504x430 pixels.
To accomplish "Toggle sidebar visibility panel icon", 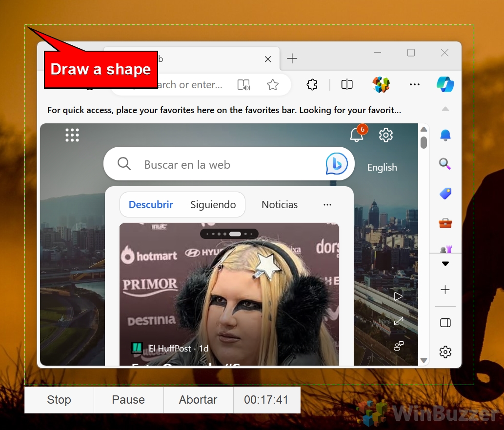I will tap(445, 323).
